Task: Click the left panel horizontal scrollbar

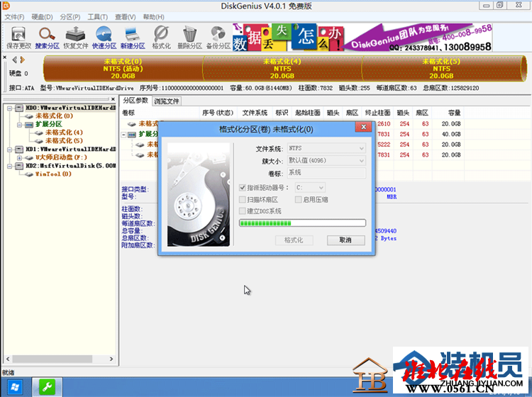Action: [52, 359]
